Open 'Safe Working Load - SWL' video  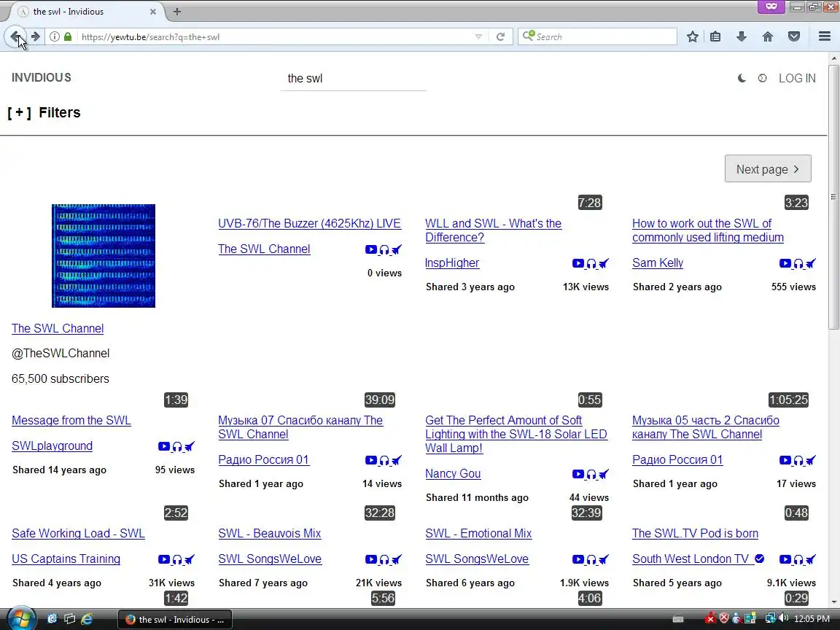tap(78, 534)
